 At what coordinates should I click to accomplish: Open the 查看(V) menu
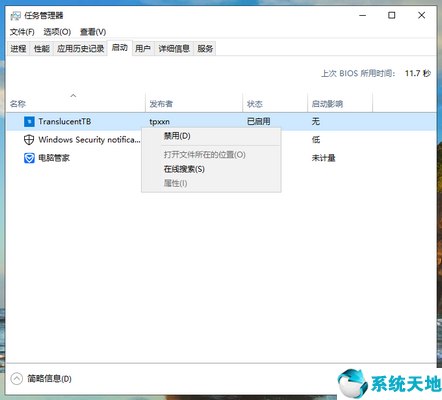pos(93,32)
